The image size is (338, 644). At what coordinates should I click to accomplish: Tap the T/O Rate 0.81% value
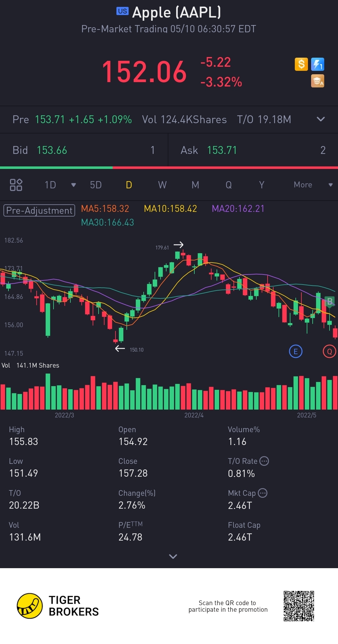point(241,474)
